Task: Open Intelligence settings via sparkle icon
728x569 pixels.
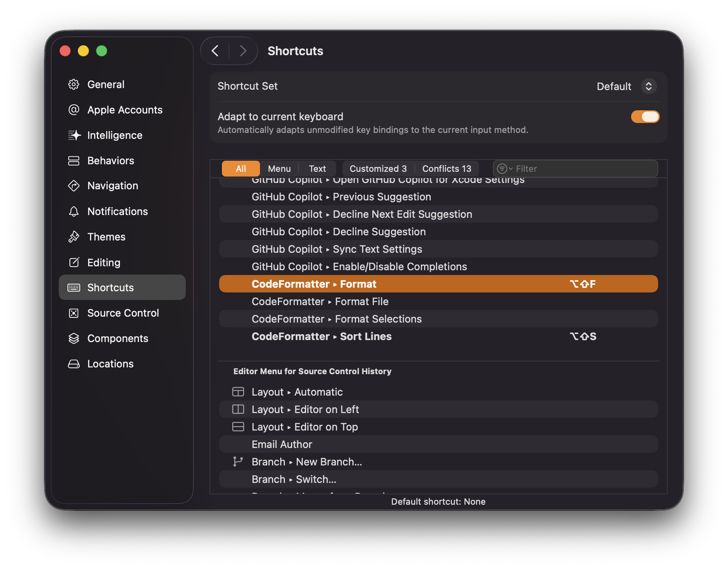Action: [74, 135]
